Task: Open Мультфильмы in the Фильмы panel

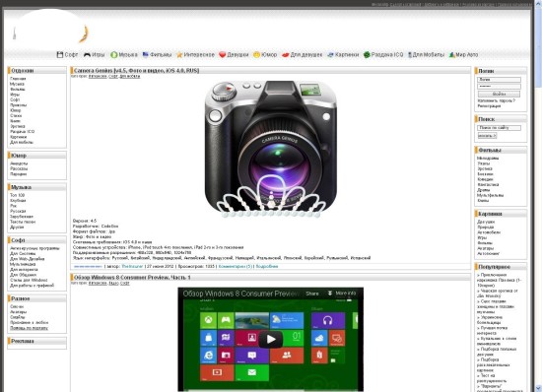Action: [490, 195]
